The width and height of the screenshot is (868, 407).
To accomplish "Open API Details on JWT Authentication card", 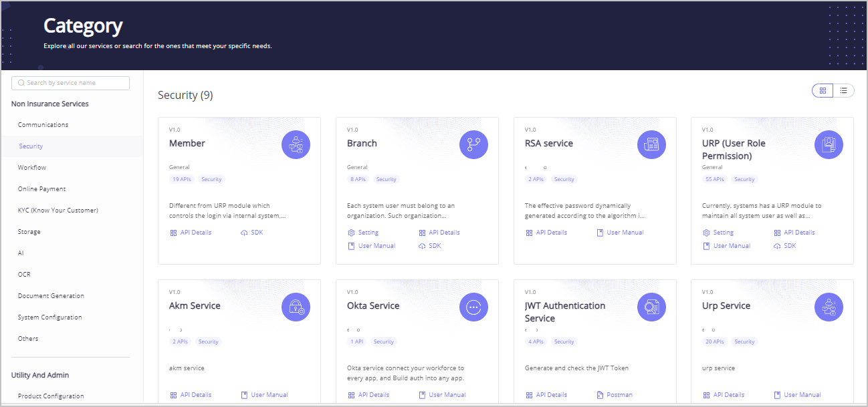I will click(x=546, y=395).
